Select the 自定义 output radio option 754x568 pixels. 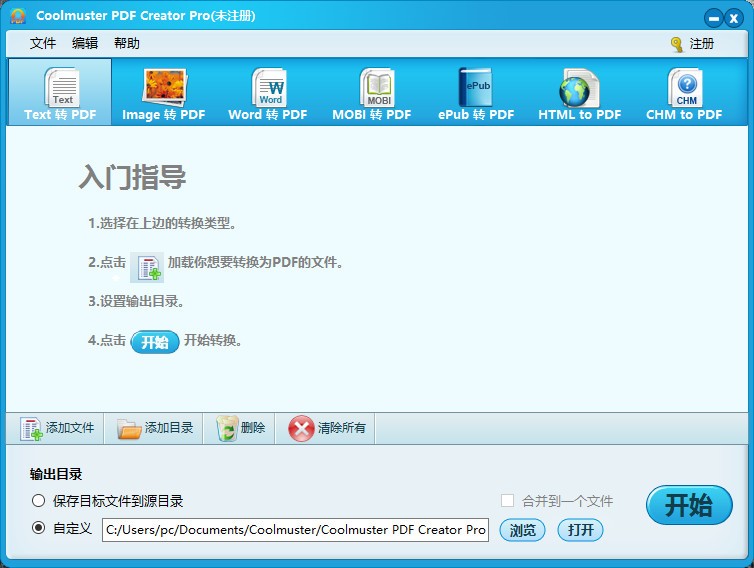click(x=62, y=528)
